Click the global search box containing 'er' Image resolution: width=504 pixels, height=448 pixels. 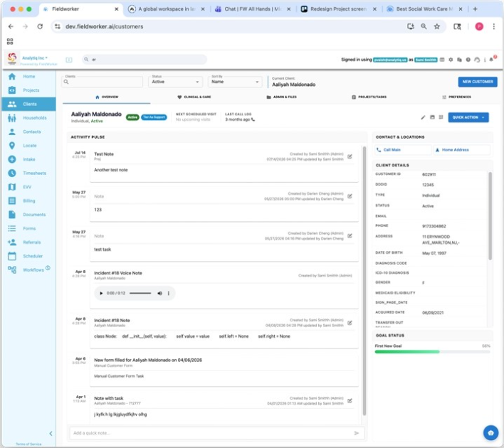[x=145, y=60]
